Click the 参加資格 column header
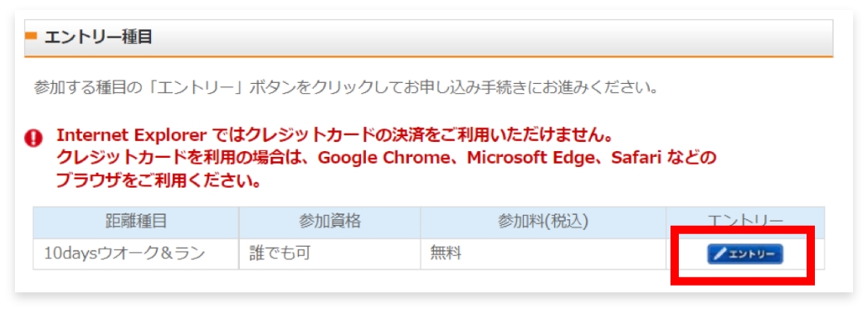The width and height of the screenshot is (868, 313). tap(329, 222)
